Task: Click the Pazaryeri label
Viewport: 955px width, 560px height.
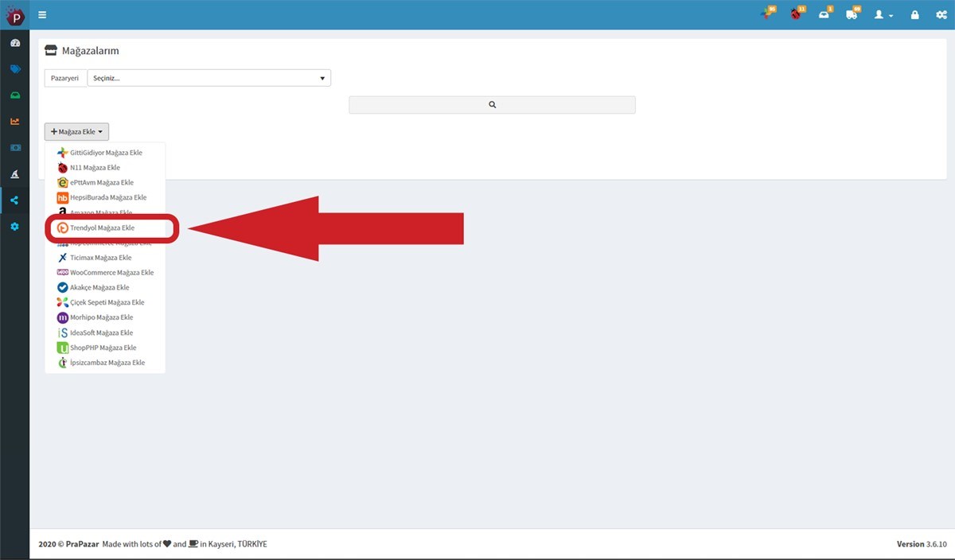Action: tap(65, 78)
